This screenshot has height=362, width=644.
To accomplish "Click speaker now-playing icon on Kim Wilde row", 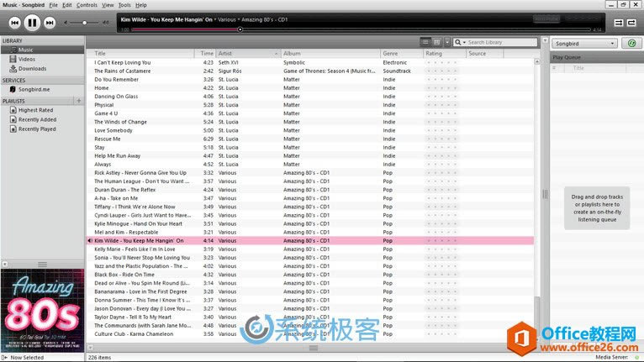I will (x=90, y=240).
